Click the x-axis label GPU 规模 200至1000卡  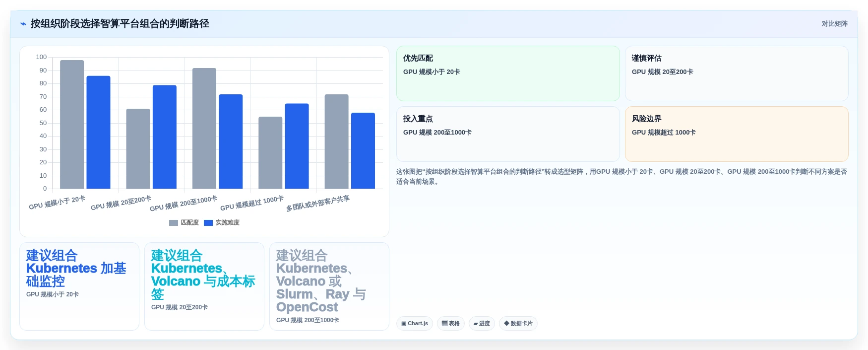pos(184,204)
